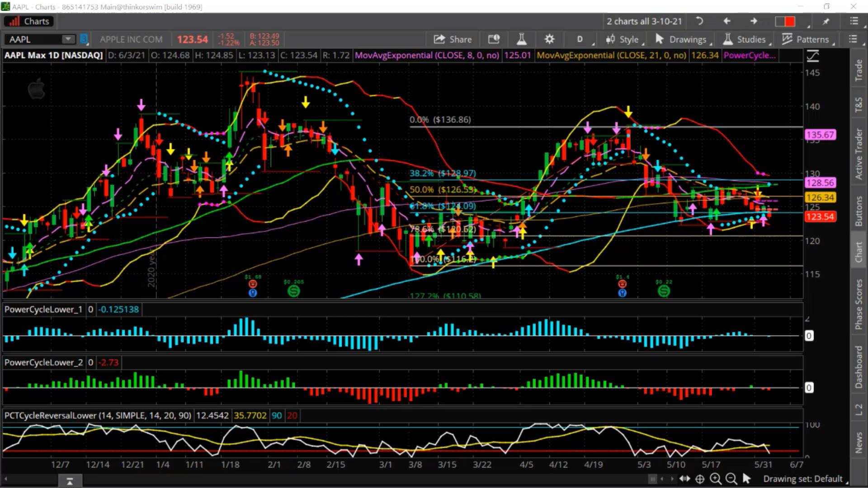868x488 pixels.
Task: Expand the symbol field dropdown arrow
Action: tap(68, 39)
